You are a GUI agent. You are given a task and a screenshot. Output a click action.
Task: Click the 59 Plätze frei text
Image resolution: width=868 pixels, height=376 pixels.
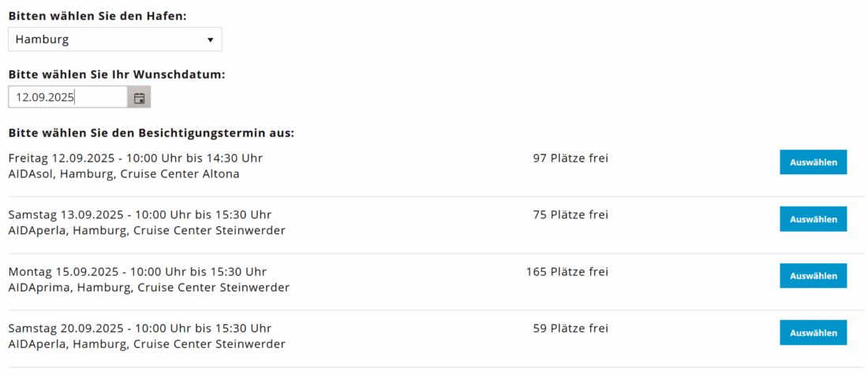(x=571, y=329)
